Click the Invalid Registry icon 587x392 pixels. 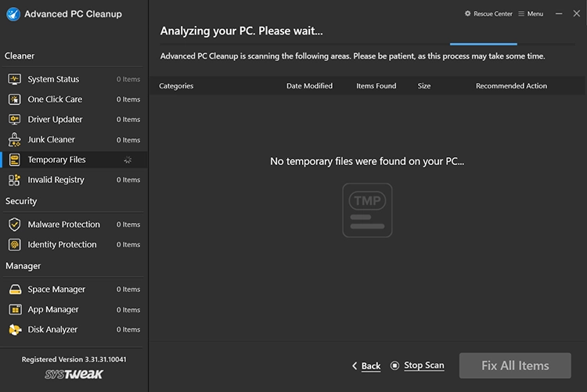point(14,180)
